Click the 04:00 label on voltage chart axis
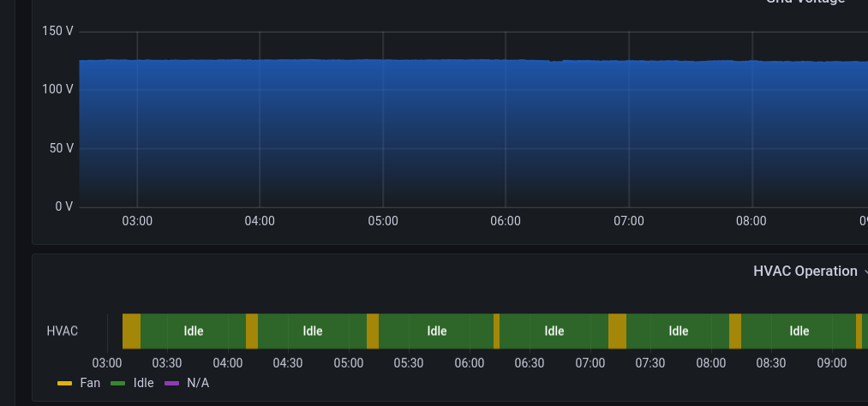The width and height of the screenshot is (868, 406). [x=260, y=221]
